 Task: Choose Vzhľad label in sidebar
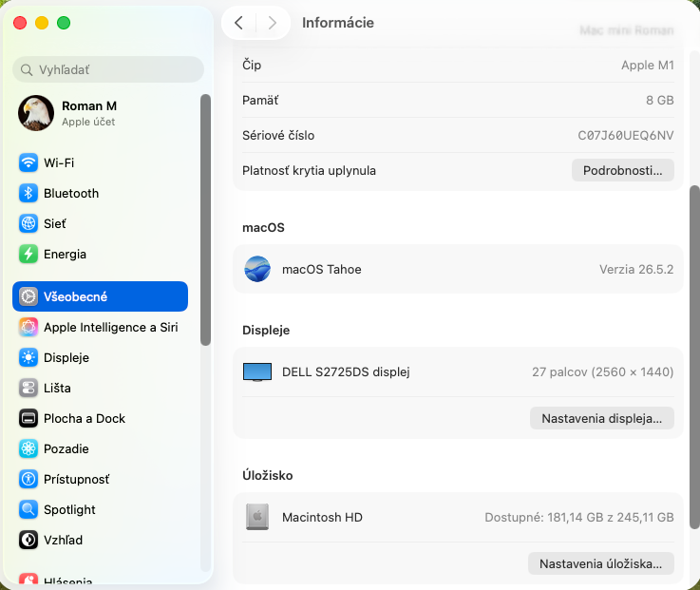(63, 540)
